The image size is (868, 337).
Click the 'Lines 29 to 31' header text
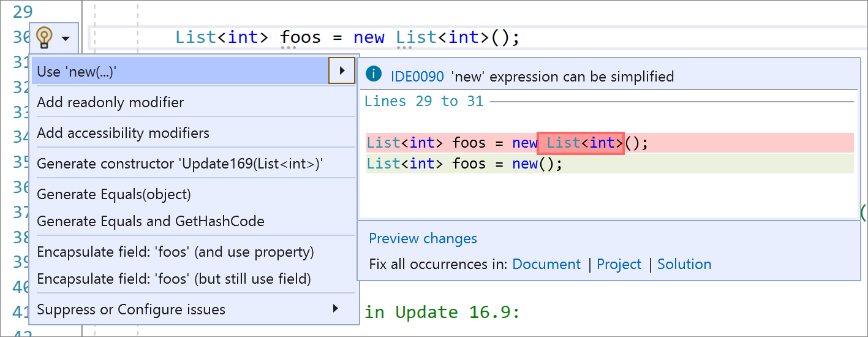pyautogui.click(x=424, y=101)
